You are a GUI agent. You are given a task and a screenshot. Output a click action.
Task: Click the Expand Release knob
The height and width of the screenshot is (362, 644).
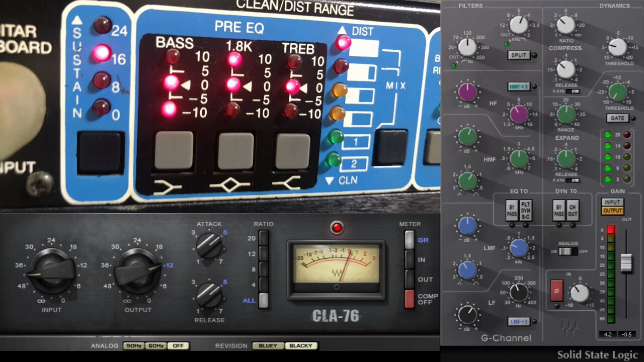(566, 158)
